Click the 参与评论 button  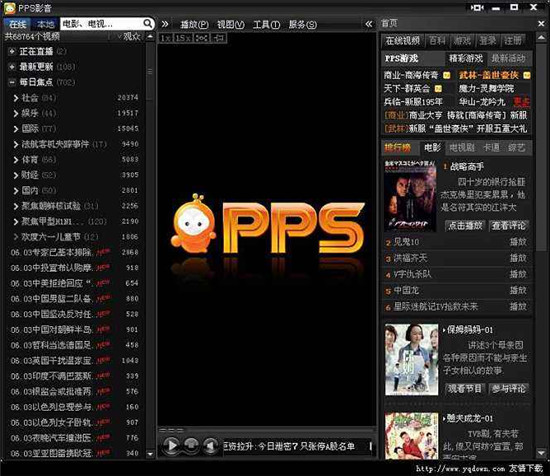[x=509, y=388]
